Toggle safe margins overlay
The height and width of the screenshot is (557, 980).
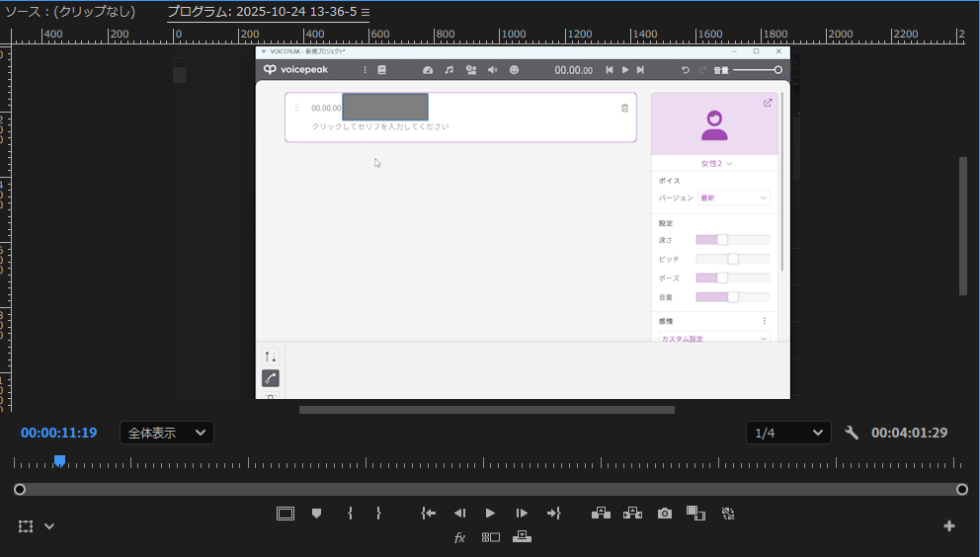[x=286, y=514]
